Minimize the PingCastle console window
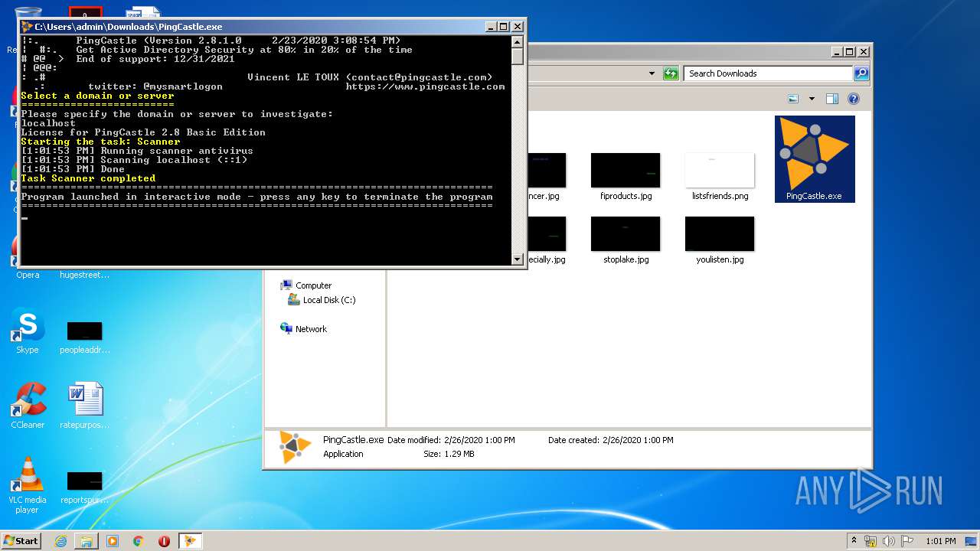The width and height of the screenshot is (980, 551). (x=491, y=27)
